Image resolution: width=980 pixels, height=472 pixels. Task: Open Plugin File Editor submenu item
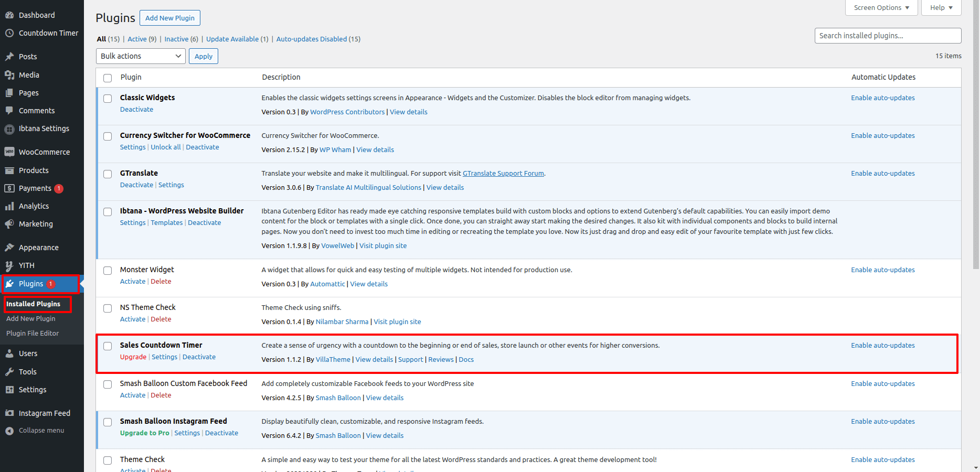[33, 334]
